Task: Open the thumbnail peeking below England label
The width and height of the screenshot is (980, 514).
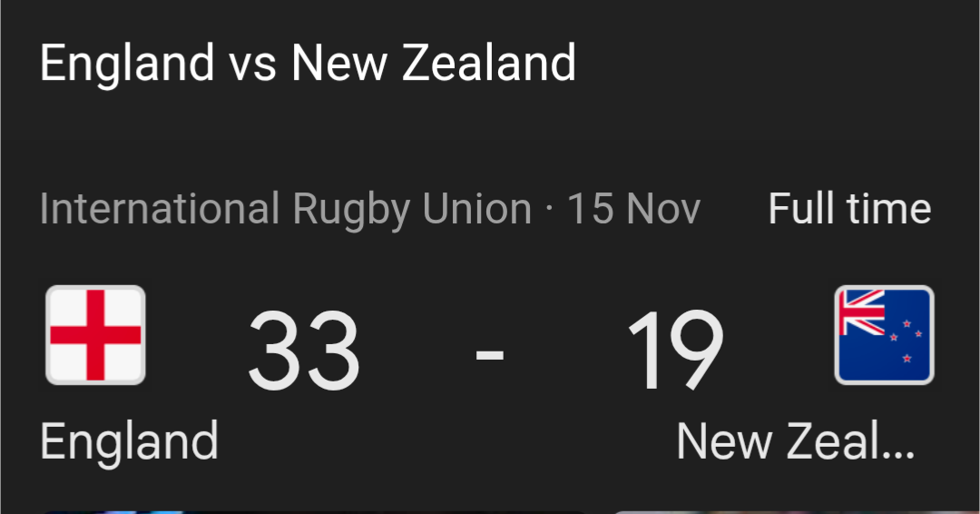Action: coord(312,512)
